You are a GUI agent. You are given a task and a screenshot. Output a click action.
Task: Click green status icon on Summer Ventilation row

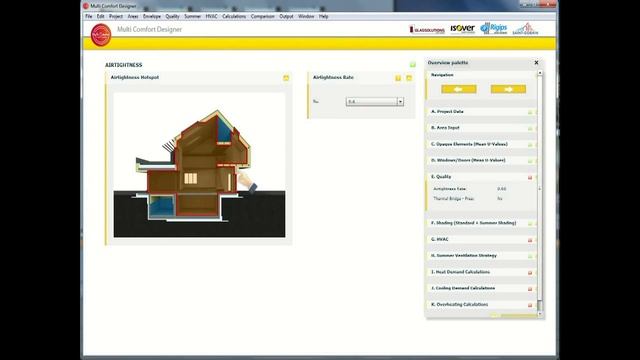point(530,256)
